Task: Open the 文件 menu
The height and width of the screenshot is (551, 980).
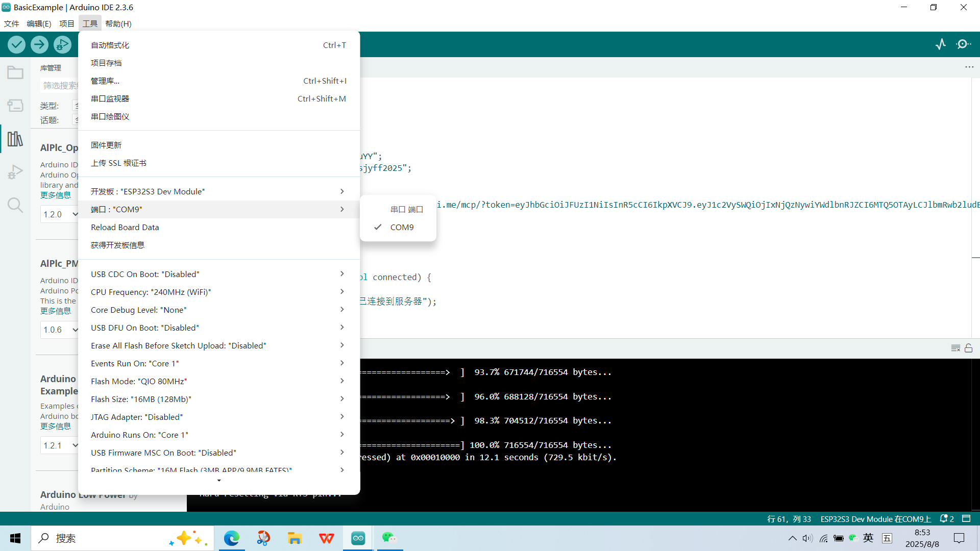Action: pos(11,23)
